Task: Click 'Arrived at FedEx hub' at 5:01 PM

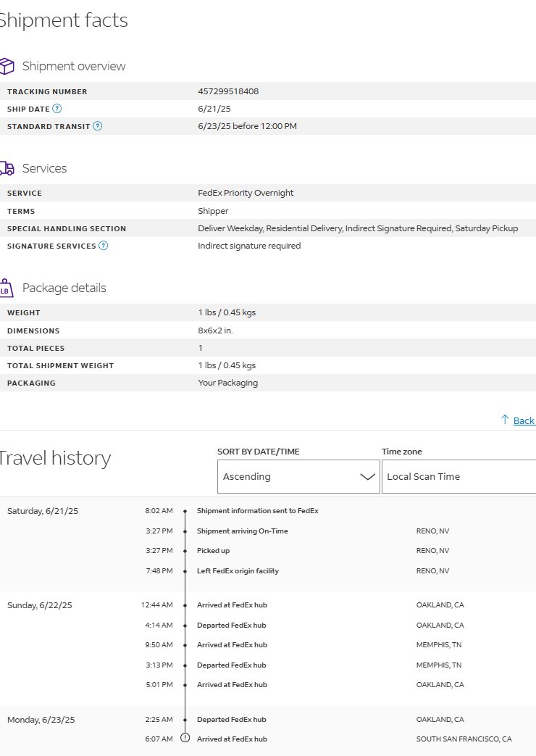Action: (232, 685)
